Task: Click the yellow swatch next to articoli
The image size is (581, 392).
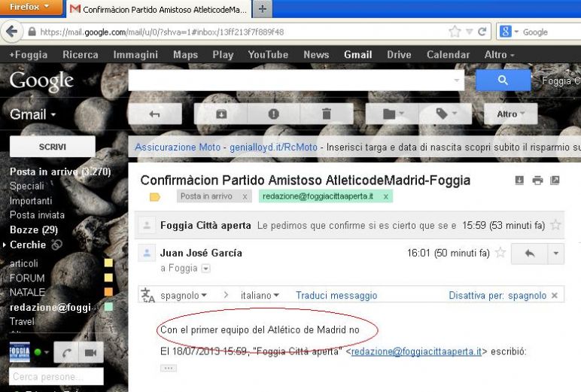Action: (x=108, y=263)
